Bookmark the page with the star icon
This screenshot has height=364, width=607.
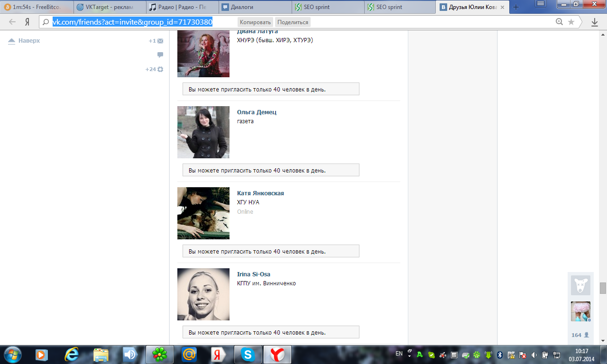[x=571, y=22]
